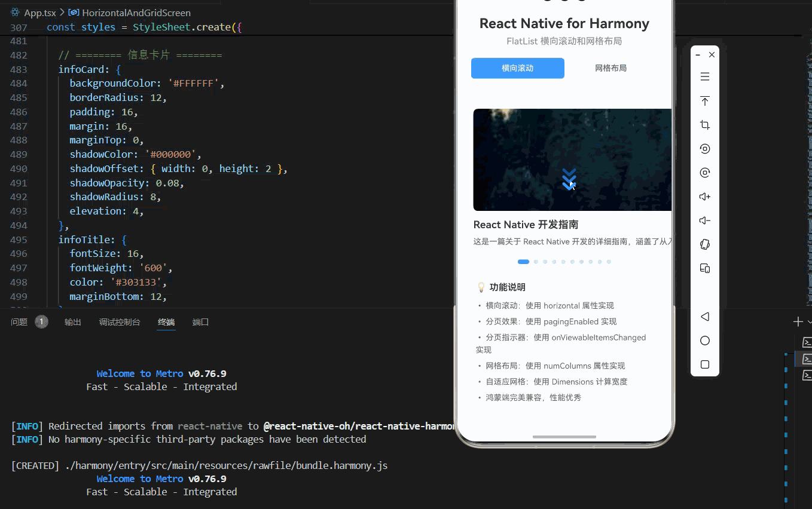Click 'elevation' property on line 493
This screenshot has height=509, width=812.
click(x=96, y=211)
